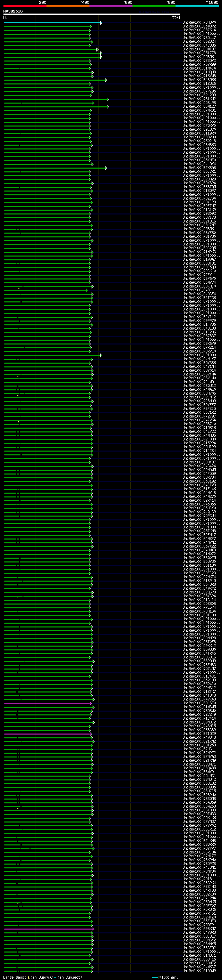Open hit UniRef100_C5BLR8
222x980 pixels.
pyautogui.click(x=199, y=103)
